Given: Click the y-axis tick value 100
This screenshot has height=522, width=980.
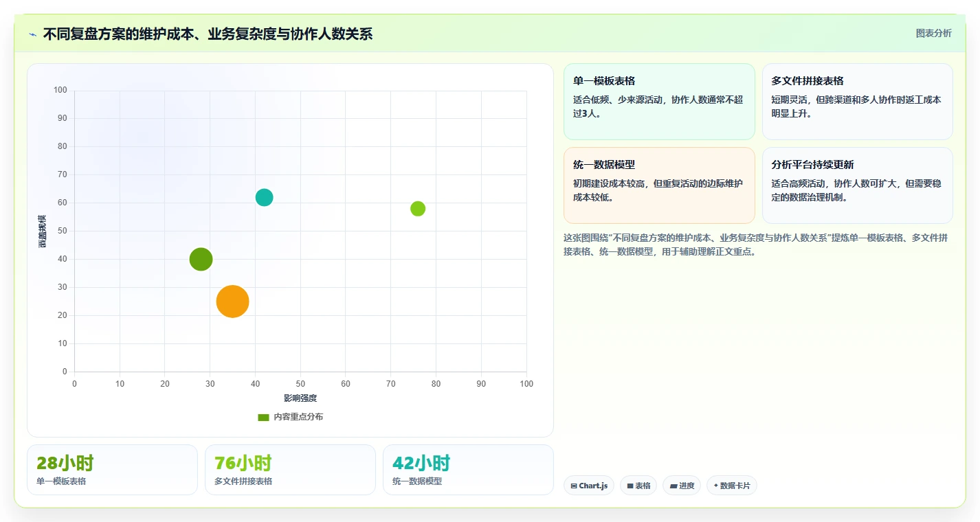Looking at the screenshot, I should pyautogui.click(x=60, y=90).
